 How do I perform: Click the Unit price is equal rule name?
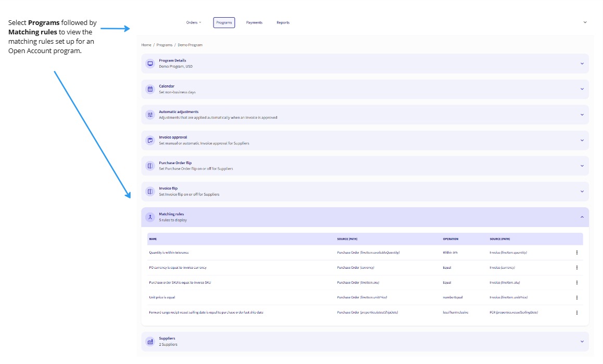162,297
